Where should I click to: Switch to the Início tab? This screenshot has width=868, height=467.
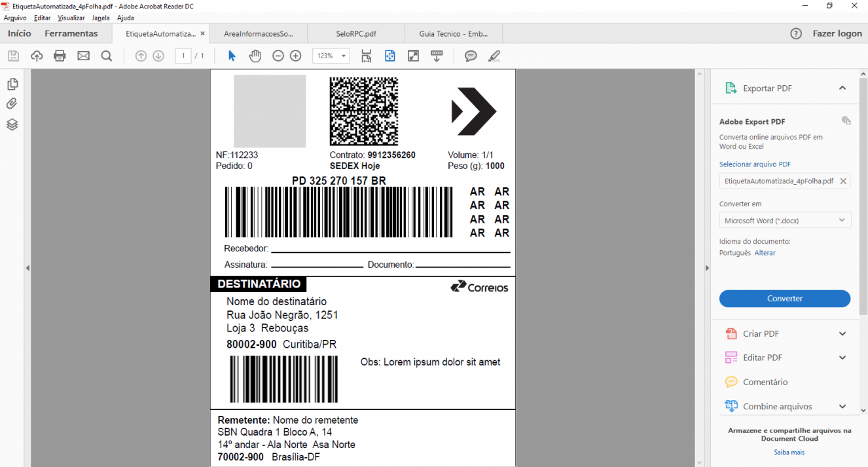[x=20, y=33]
